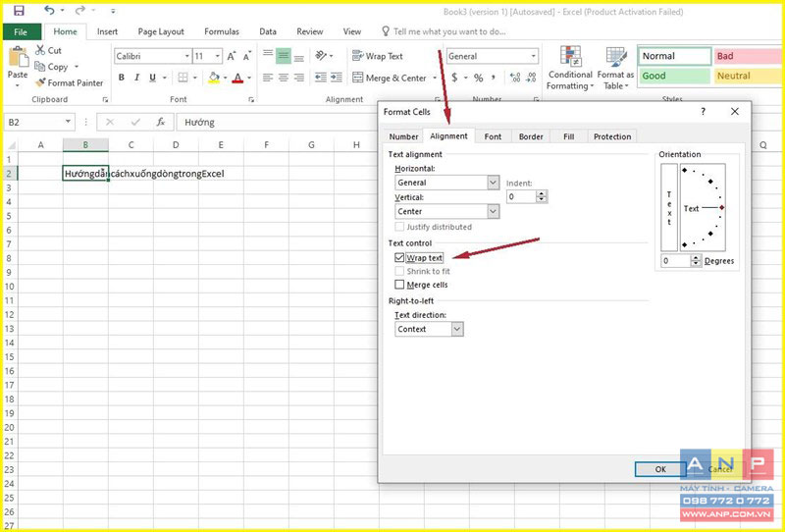Open the Insert ribbon tab
785x532 pixels.
(107, 31)
